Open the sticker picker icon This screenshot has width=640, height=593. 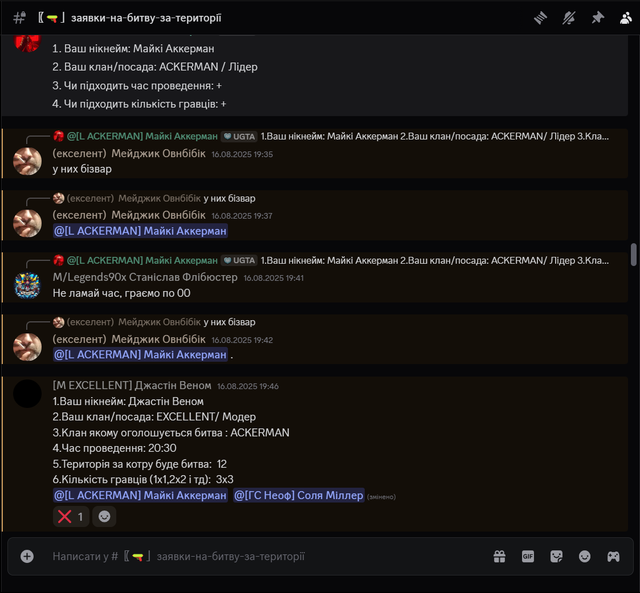click(556, 556)
